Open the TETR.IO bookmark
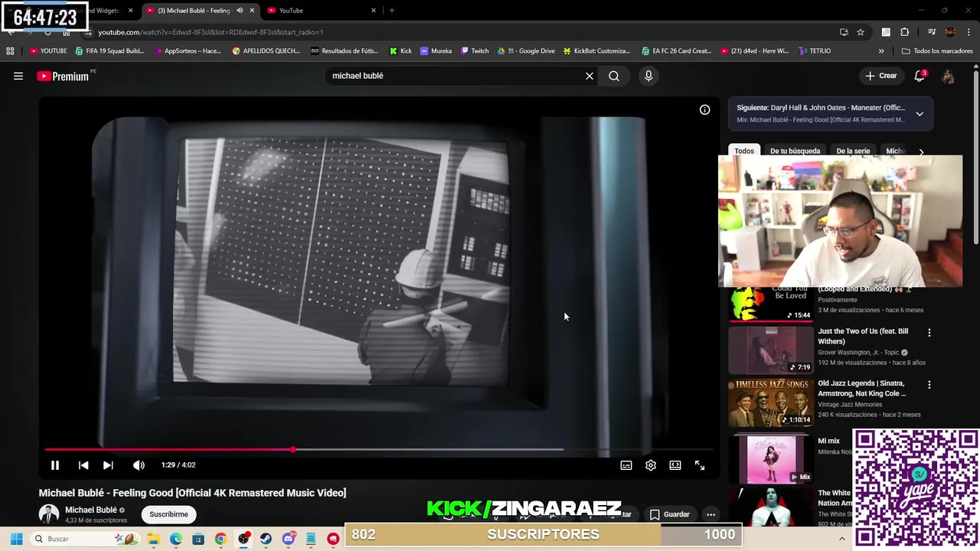Viewport: 980px width, 551px height. (x=814, y=51)
